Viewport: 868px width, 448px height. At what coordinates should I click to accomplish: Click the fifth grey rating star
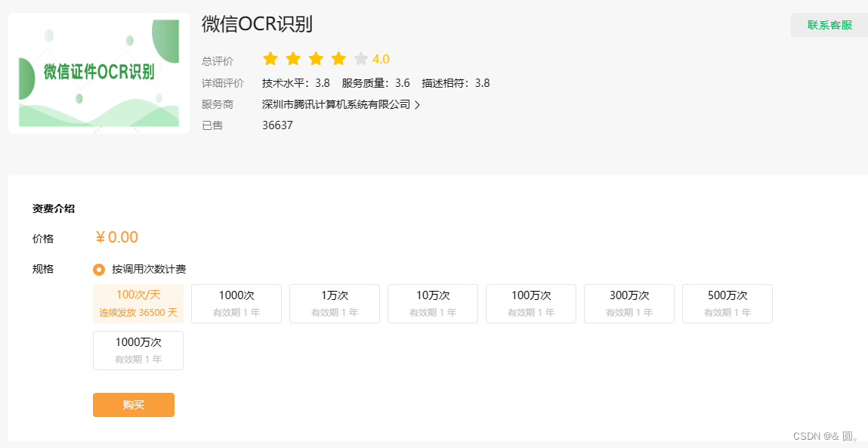click(x=361, y=59)
